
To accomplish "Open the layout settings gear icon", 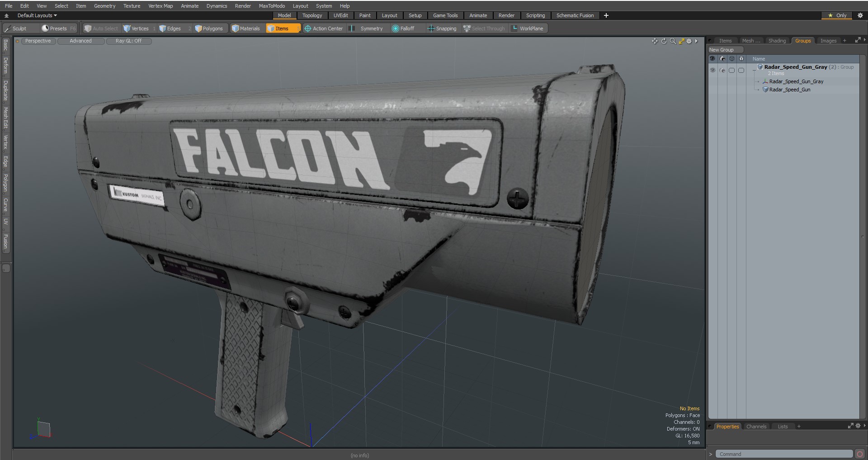I will (x=860, y=15).
